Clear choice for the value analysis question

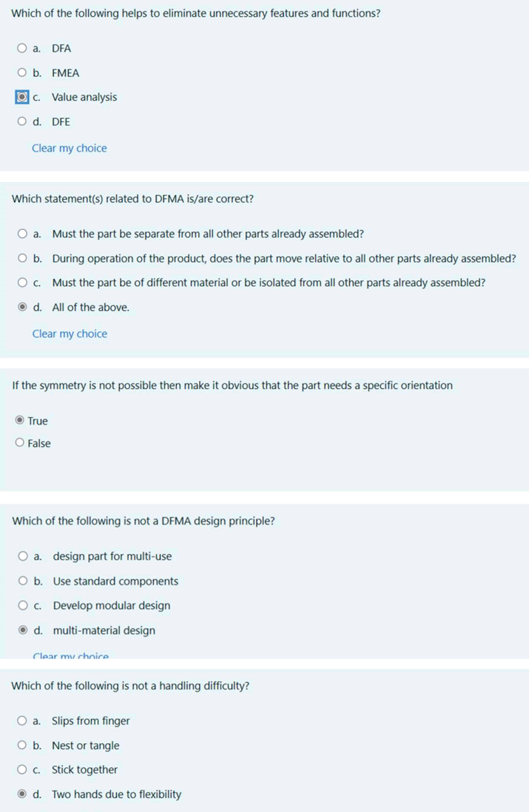(x=69, y=148)
